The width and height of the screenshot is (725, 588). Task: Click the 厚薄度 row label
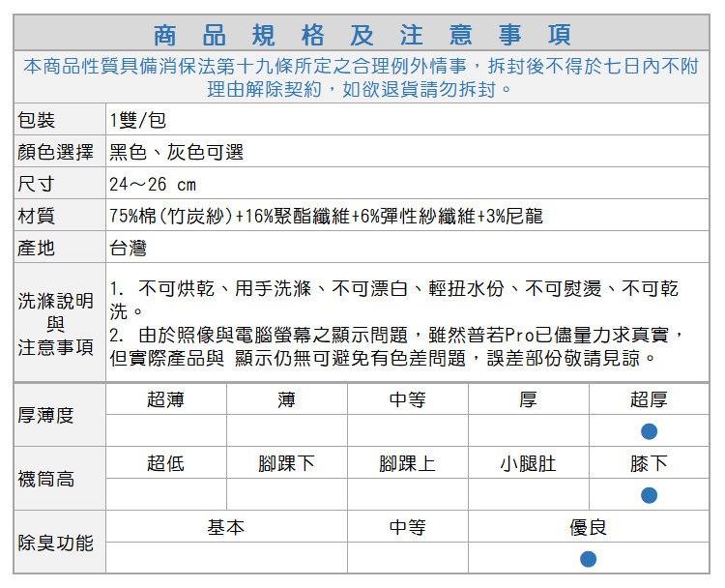pos(46,415)
